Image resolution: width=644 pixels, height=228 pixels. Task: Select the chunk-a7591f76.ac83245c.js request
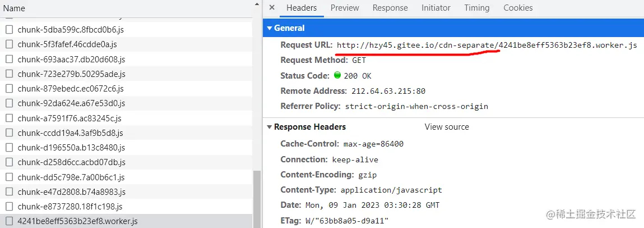[70, 118]
